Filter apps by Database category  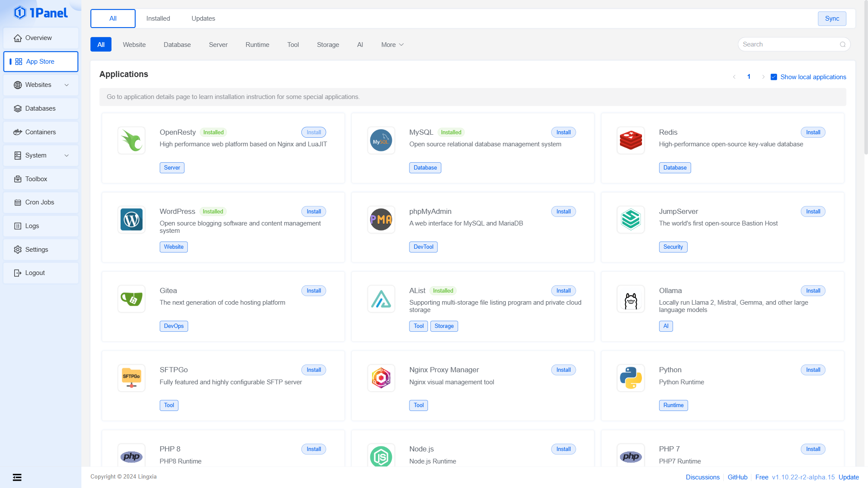(x=177, y=45)
